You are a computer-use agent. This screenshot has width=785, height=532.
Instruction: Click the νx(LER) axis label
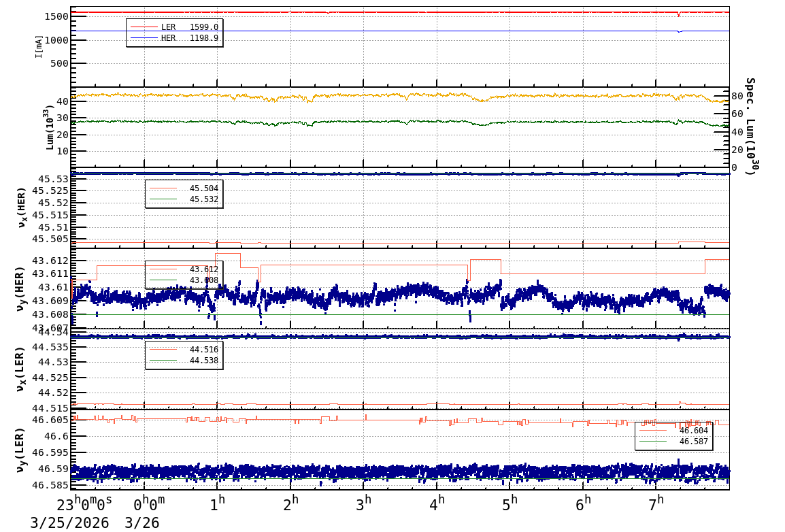tap(20, 369)
